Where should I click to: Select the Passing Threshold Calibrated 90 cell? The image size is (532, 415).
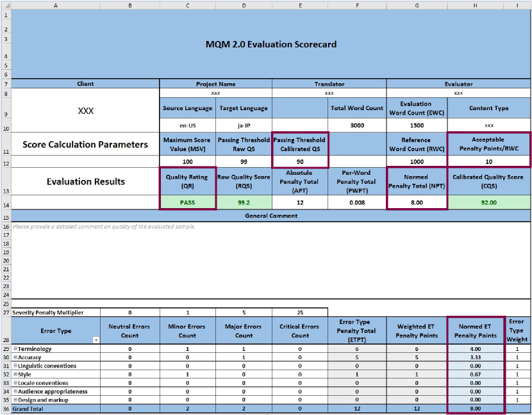click(x=300, y=161)
